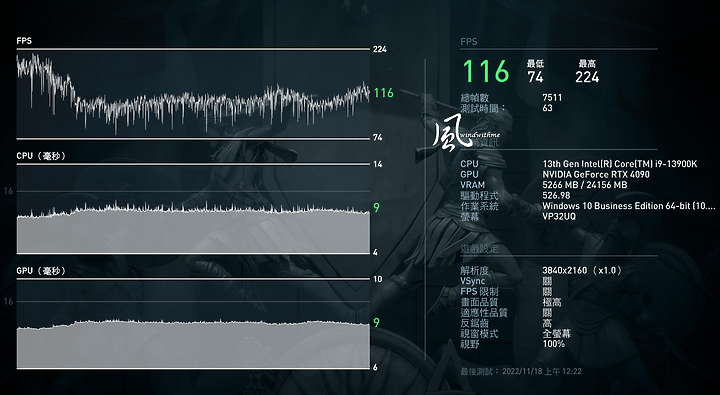Click the 適應性品質 label
The height and width of the screenshot is (395, 720).
[484, 313]
